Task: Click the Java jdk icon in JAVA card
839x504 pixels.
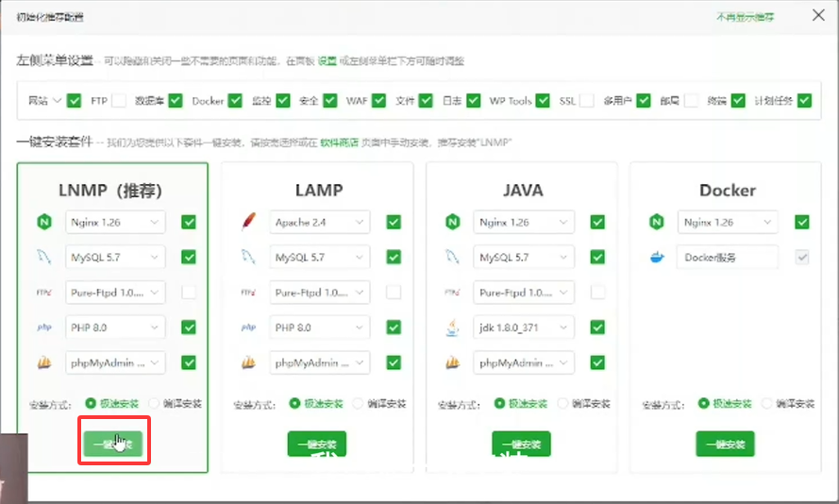Action: point(453,328)
